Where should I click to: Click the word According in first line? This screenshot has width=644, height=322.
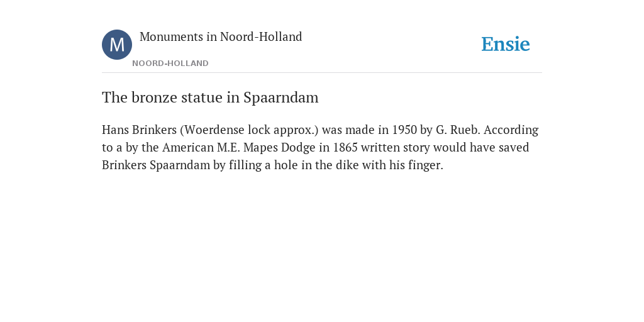[511, 130]
